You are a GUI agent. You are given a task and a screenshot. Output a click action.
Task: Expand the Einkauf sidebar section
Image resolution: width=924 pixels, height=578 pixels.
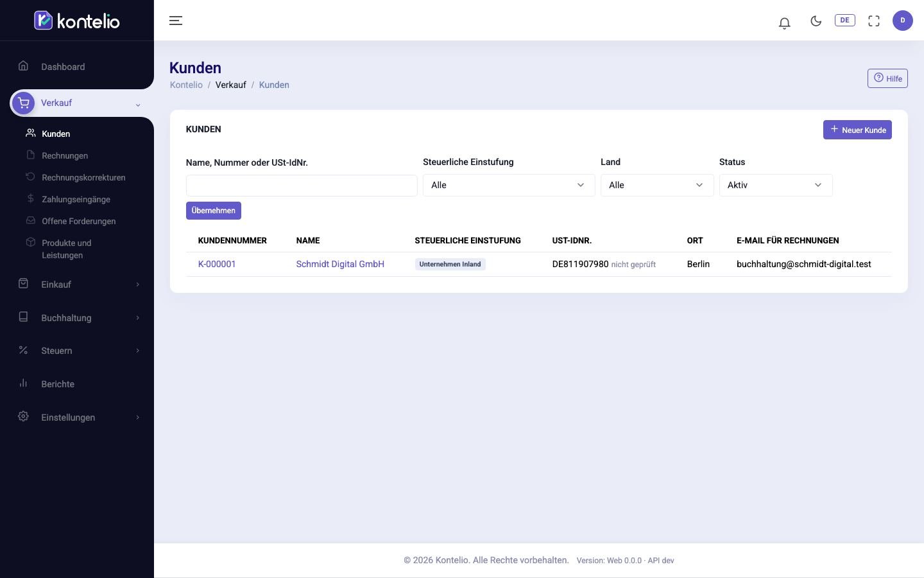coord(77,285)
